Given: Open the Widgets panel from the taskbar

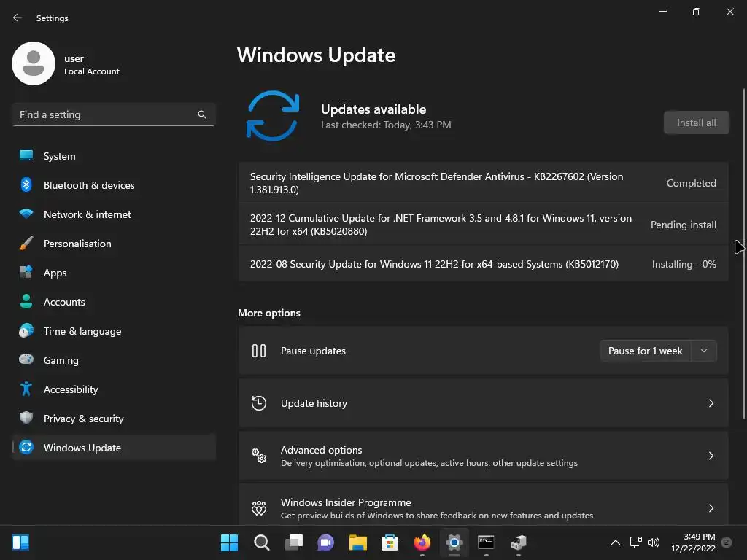Looking at the screenshot, I should tap(20, 542).
